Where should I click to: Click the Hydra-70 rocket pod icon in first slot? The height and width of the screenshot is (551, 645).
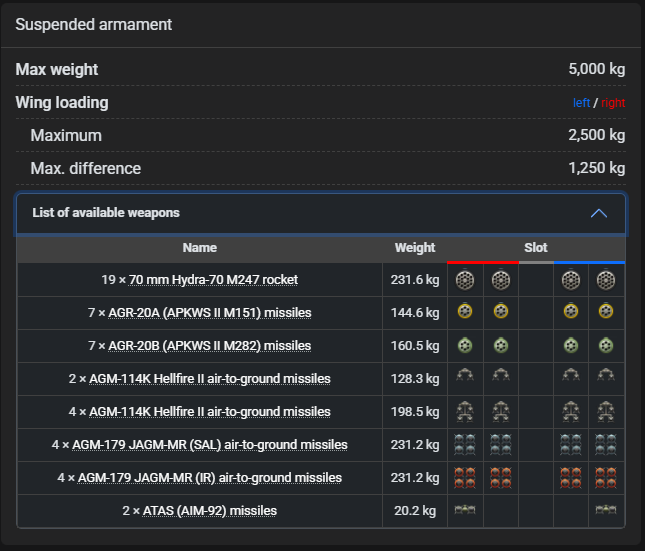pyautogui.click(x=465, y=280)
